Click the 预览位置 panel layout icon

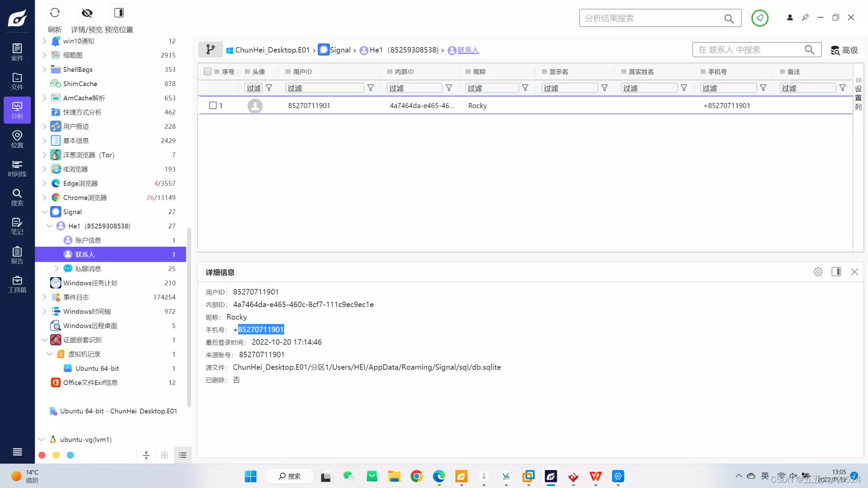119,13
